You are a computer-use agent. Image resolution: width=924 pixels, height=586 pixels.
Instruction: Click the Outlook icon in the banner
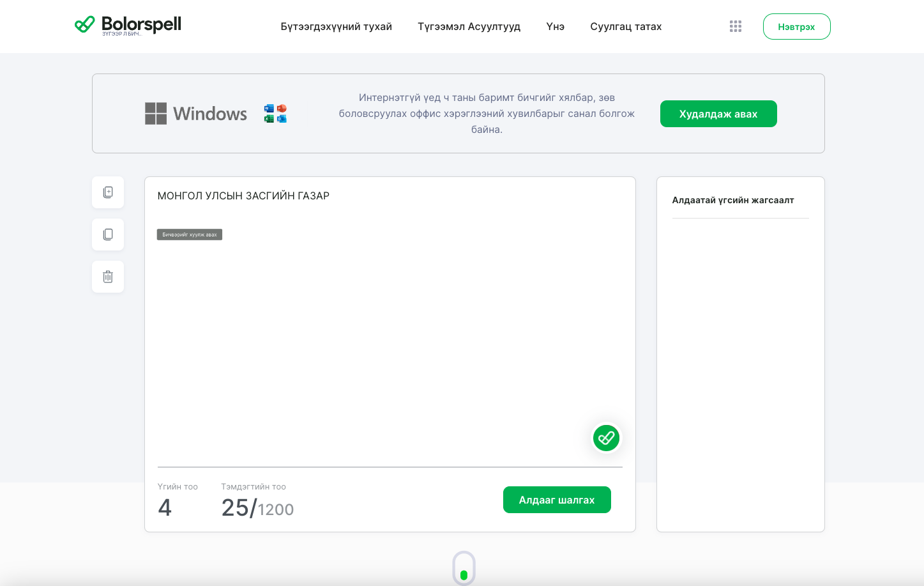pyautogui.click(x=282, y=119)
